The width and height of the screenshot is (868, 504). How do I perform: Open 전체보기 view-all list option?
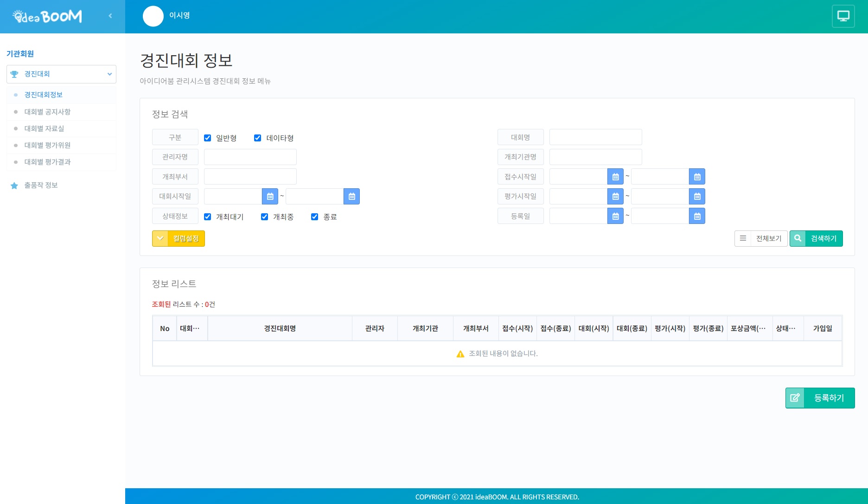761,239
